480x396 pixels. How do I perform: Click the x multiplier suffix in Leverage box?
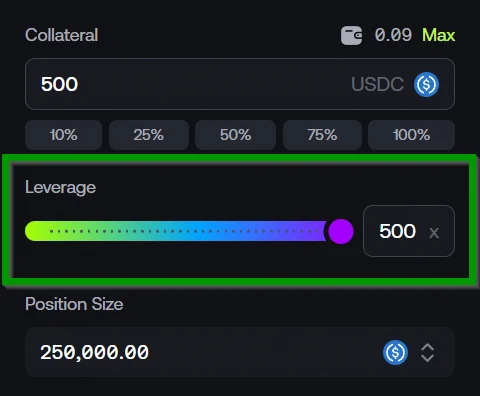point(434,233)
